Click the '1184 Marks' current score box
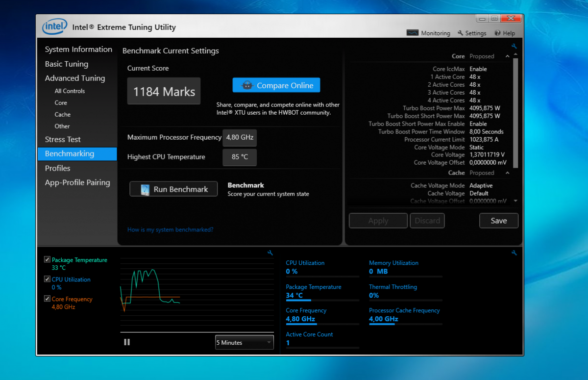 point(164,91)
